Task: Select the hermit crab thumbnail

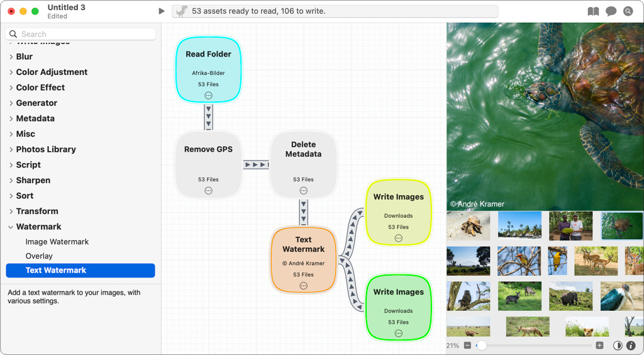Action: (468, 225)
